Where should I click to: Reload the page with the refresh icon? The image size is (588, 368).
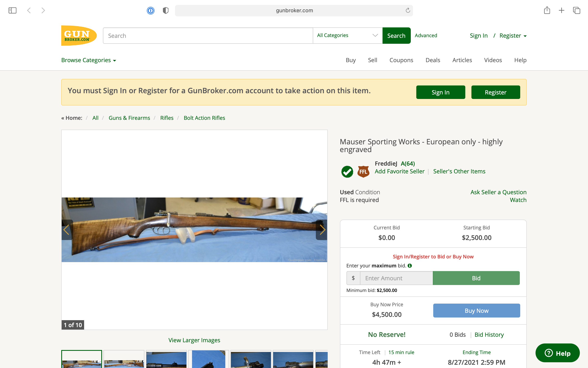[408, 10]
